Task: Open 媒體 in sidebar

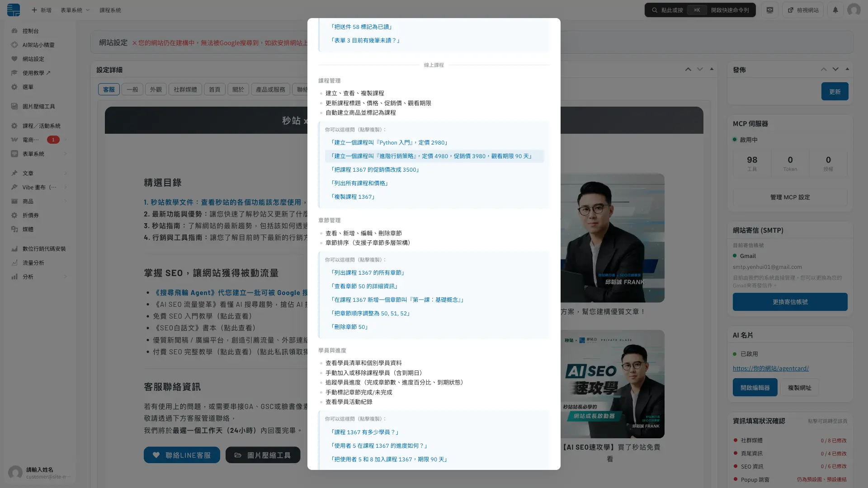Action: tap(28, 229)
